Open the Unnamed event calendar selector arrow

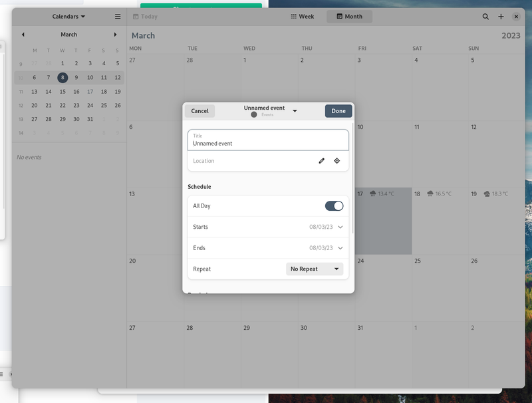(x=295, y=111)
